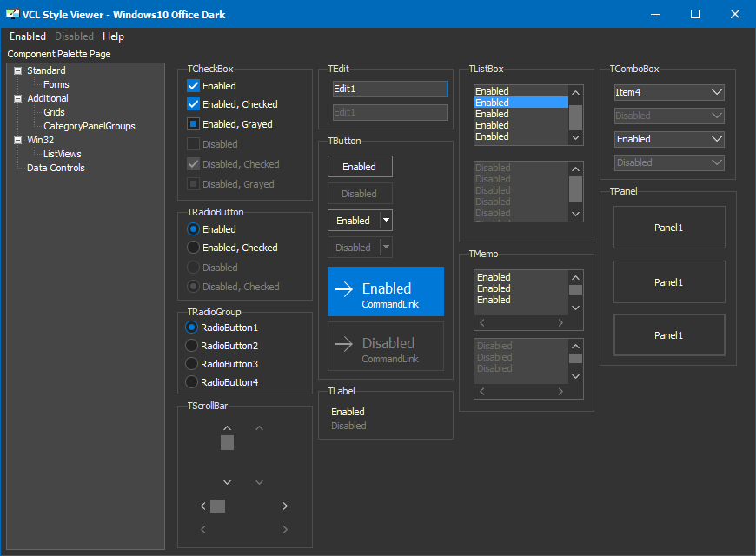Screen dimensions: 756x556
Task: Select Data Controls tree item
Action: tap(56, 168)
